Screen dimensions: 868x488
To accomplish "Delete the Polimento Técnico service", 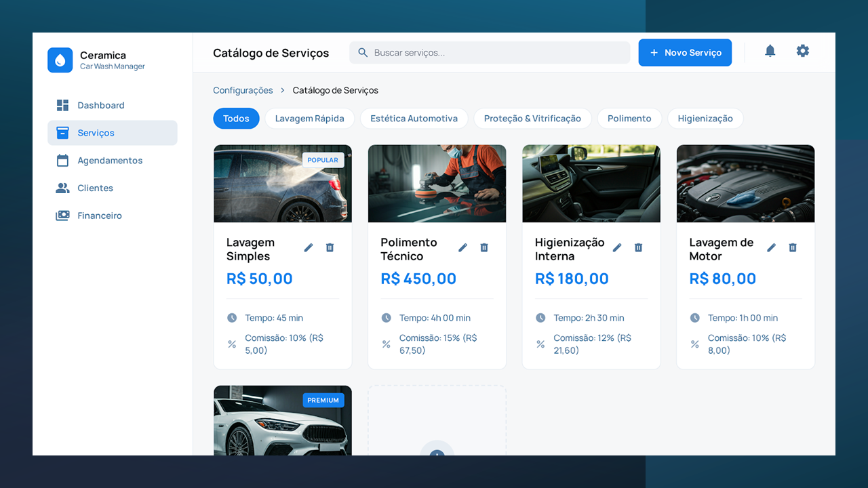I will point(484,247).
